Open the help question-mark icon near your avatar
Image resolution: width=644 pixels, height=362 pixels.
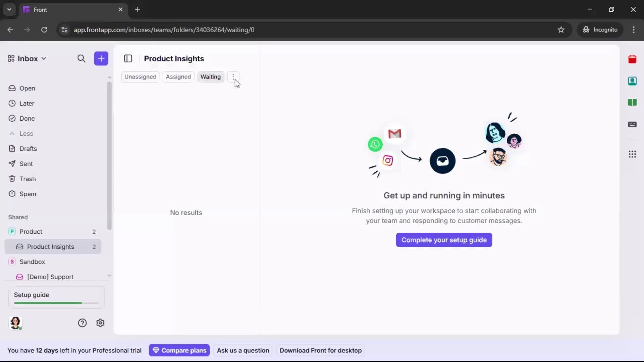pos(83,323)
